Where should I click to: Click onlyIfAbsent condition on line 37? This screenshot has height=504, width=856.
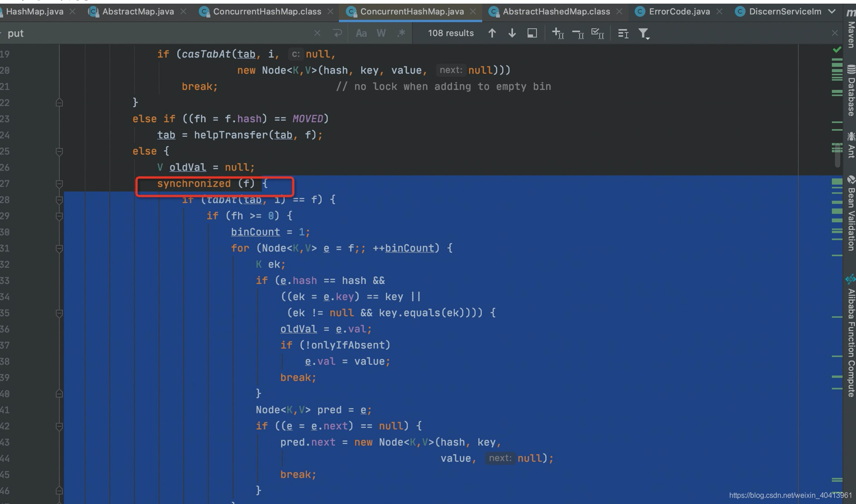(x=347, y=345)
